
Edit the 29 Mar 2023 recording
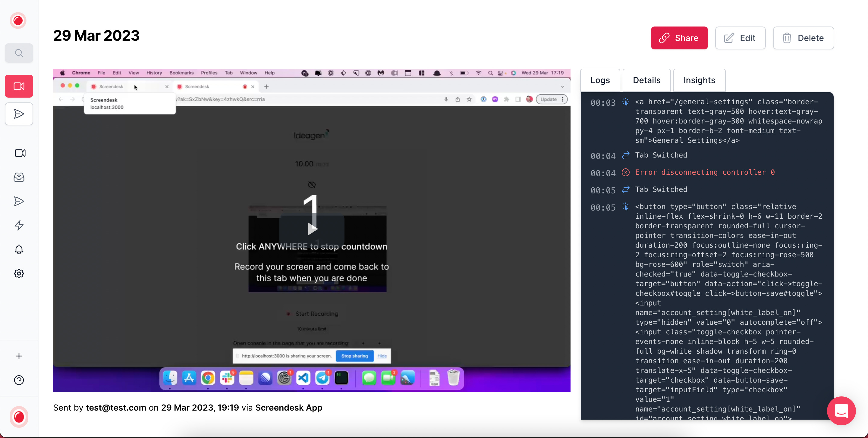pyautogui.click(x=740, y=38)
